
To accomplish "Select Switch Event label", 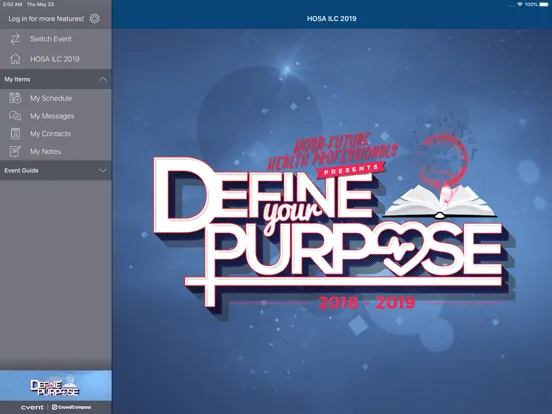I will tap(51, 39).
